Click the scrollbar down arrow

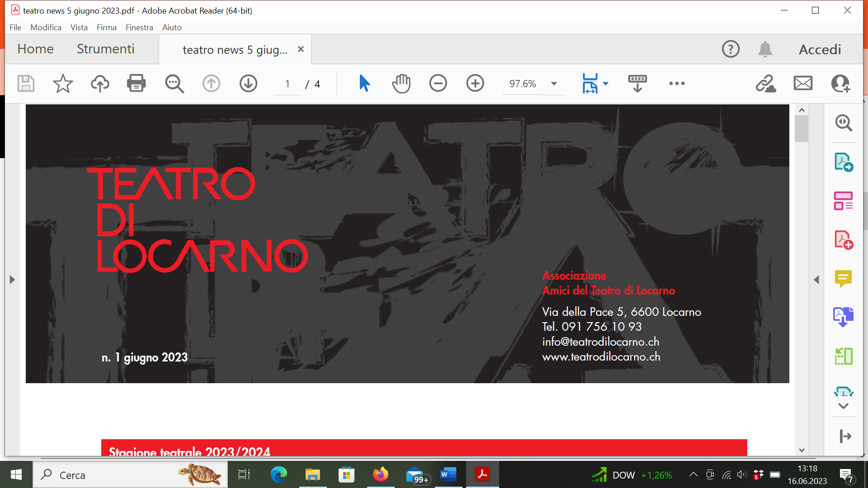pyautogui.click(x=802, y=450)
